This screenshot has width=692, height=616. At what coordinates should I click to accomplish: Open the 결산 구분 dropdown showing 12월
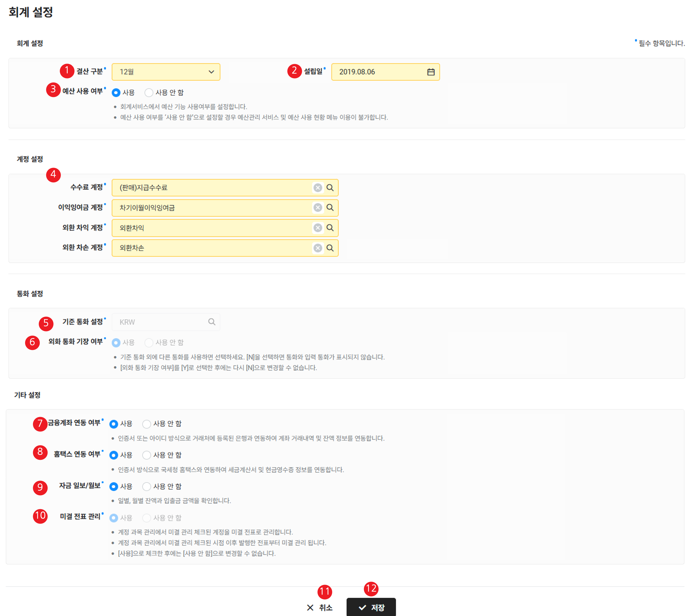pos(166,72)
